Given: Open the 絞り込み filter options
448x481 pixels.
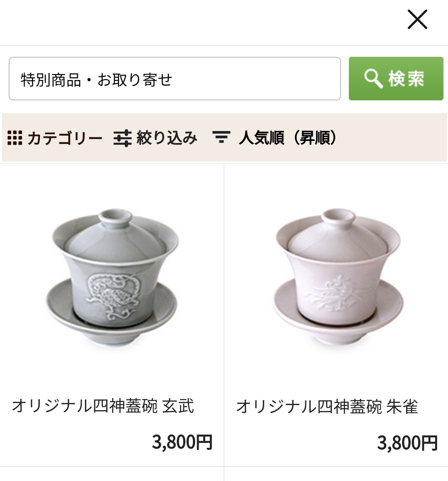Looking at the screenshot, I should 155,138.
